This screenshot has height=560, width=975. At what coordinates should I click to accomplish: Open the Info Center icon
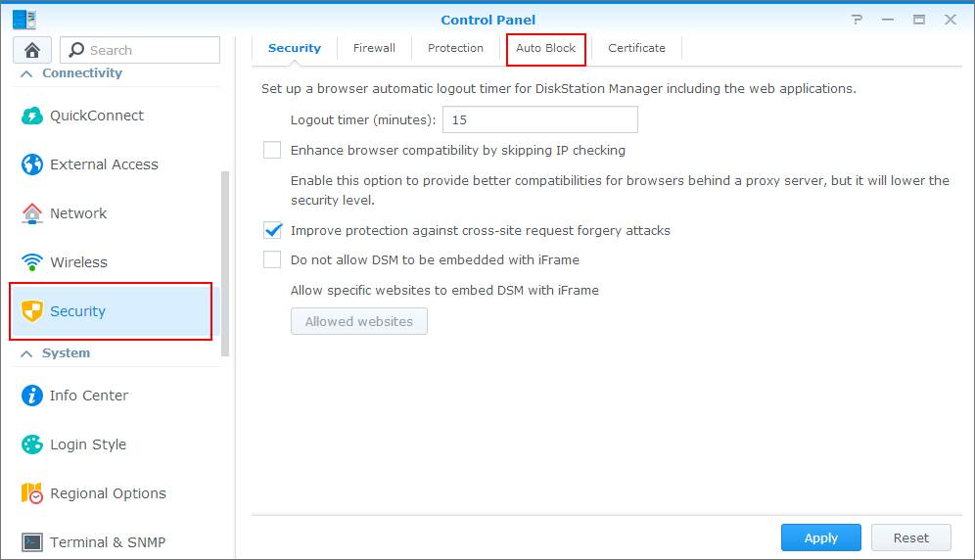[31, 396]
